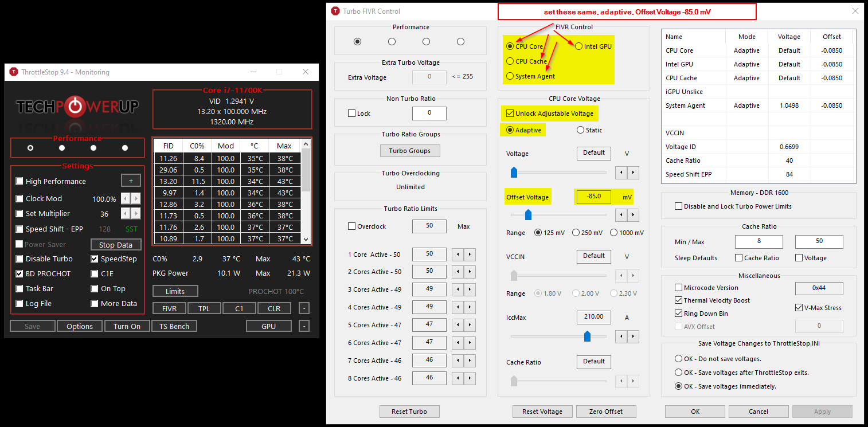Enable the Overclock checkbox

[351, 226]
